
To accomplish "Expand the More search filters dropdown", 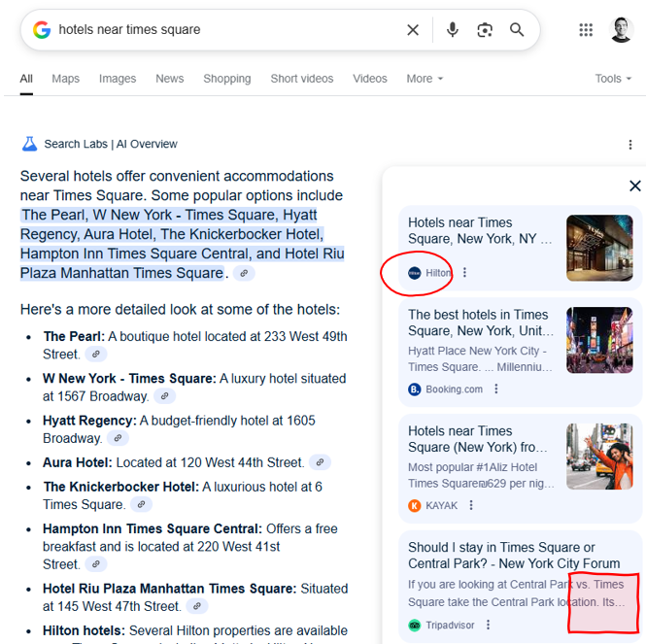I will [425, 79].
